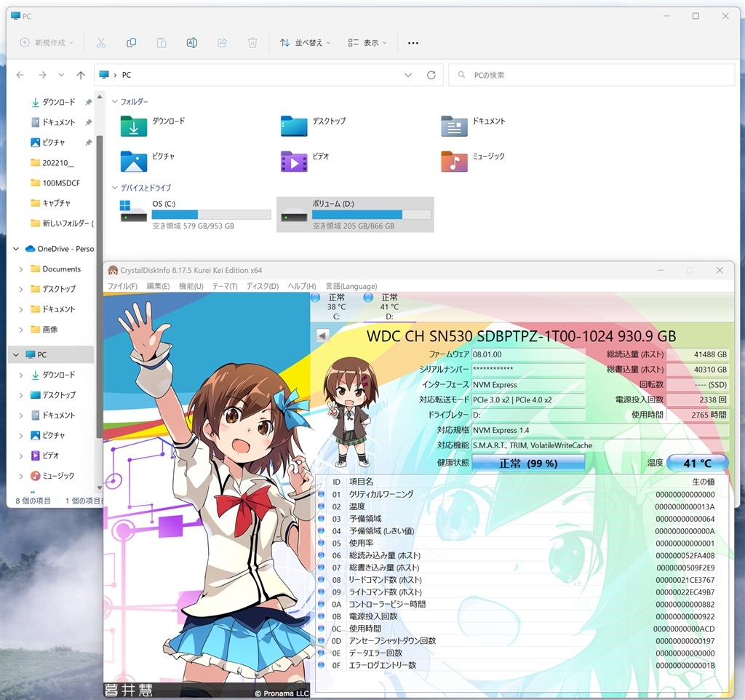The width and height of the screenshot is (745, 700).
Task: Open the ダウンロード folder in the フォルダー section
Action: (134, 126)
